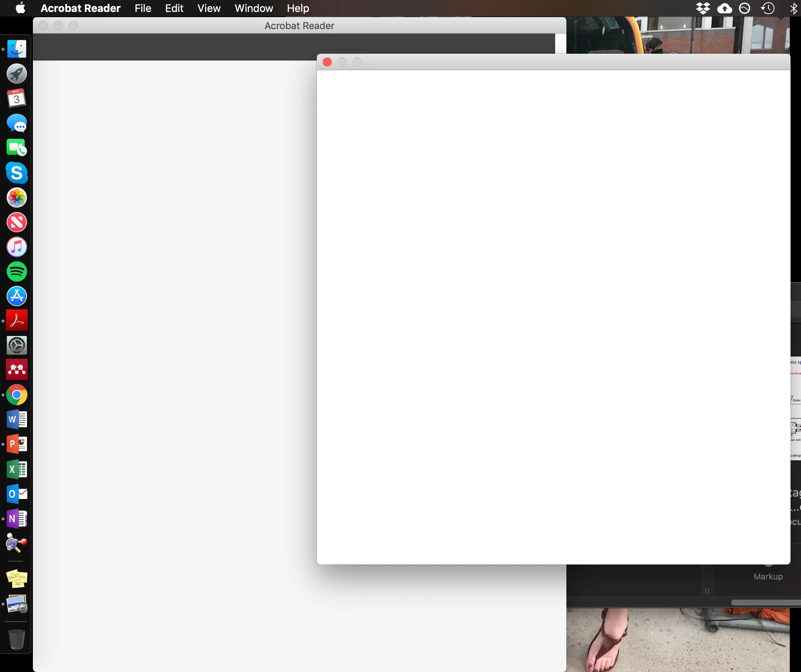Open the View menu
The width and height of the screenshot is (801, 672).
point(208,8)
